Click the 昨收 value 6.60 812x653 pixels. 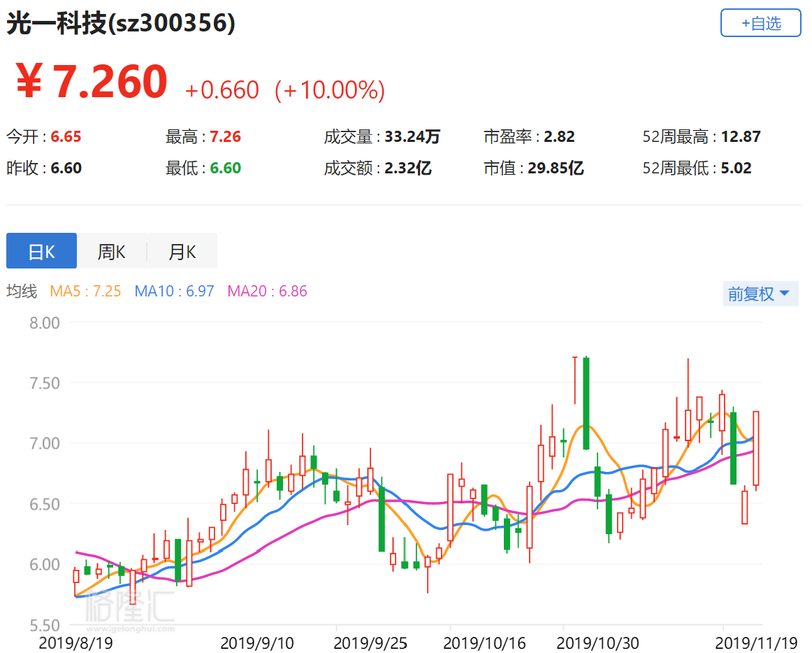pyautogui.click(x=66, y=168)
